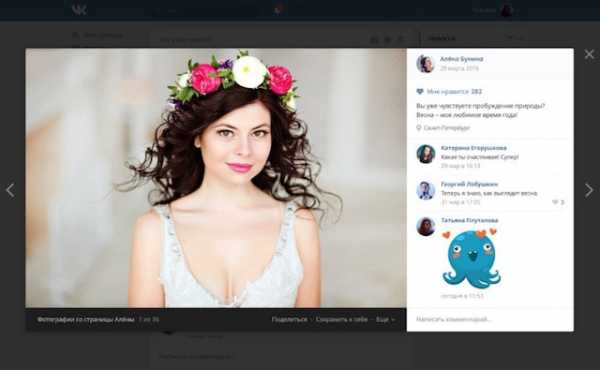Open third commenter Татьяна's avatar
This screenshot has width=600, height=370.
426,227
